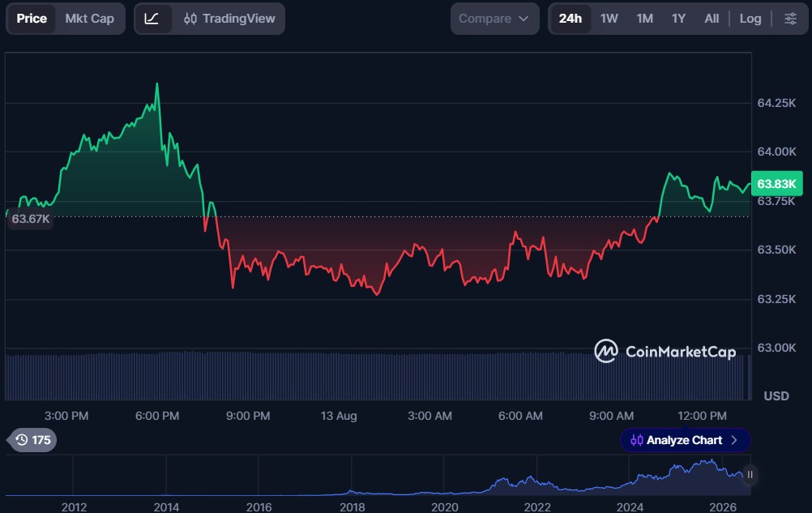The height and width of the screenshot is (513, 812).
Task: Click the 3:00 AM time label
Action: 430,416
